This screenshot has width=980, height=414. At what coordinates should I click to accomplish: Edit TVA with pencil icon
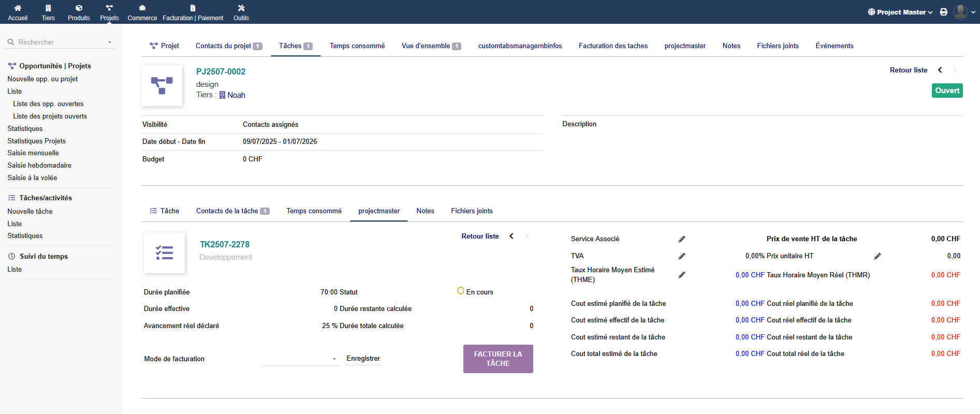(682, 256)
